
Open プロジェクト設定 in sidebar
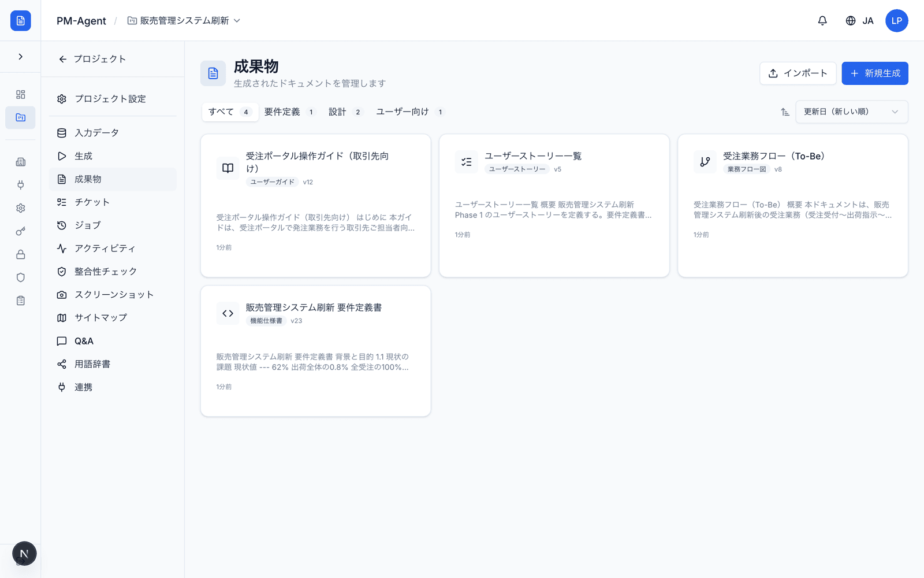pos(113,99)
